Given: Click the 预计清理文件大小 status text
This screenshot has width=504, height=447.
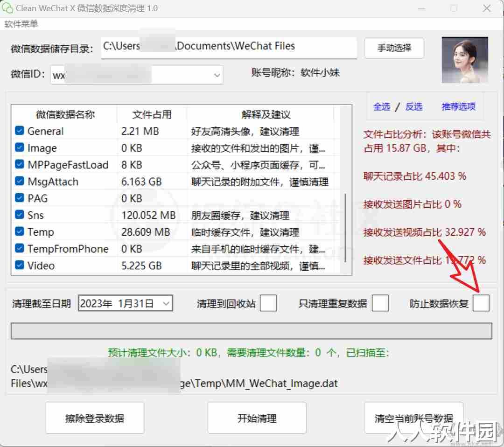Looking at the screenshot, I should click(x=248, y=353).
